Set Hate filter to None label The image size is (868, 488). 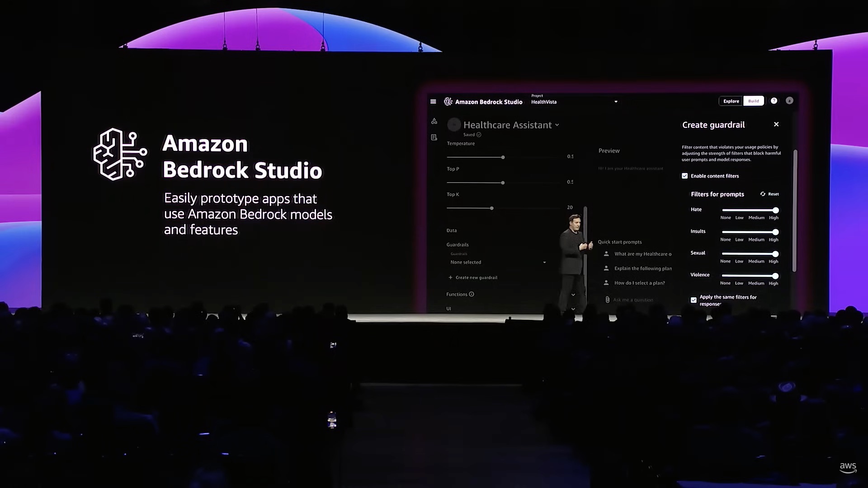tap(725, 218)
